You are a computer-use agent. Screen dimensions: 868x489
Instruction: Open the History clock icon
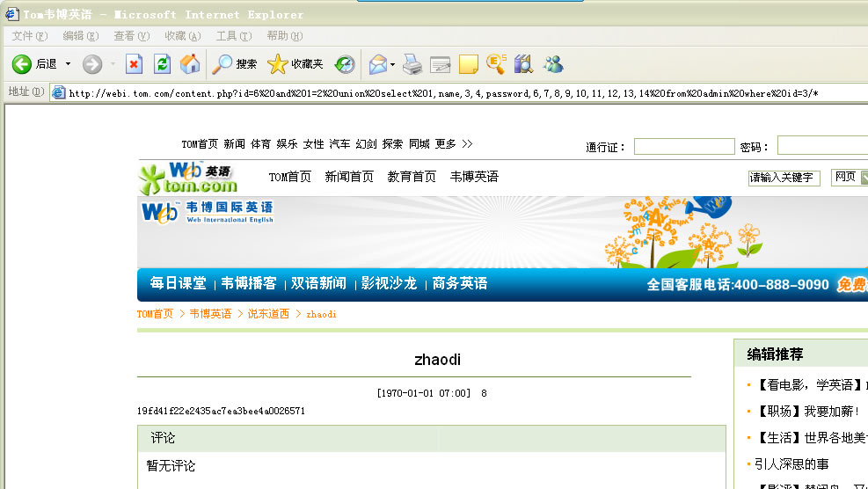tap(345, 64)
